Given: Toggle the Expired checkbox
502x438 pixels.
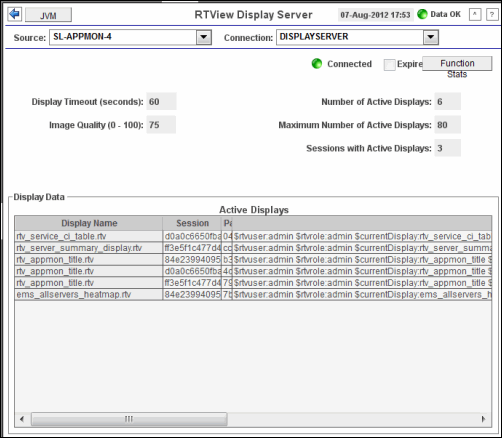Looking at the screenshot, I should [x=389, y=65].
